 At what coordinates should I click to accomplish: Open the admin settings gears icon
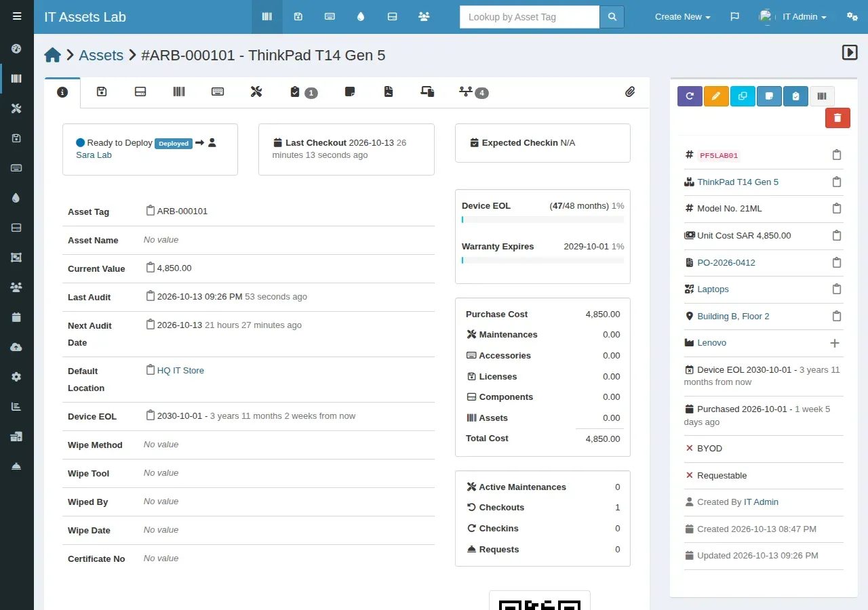point(852,17)
